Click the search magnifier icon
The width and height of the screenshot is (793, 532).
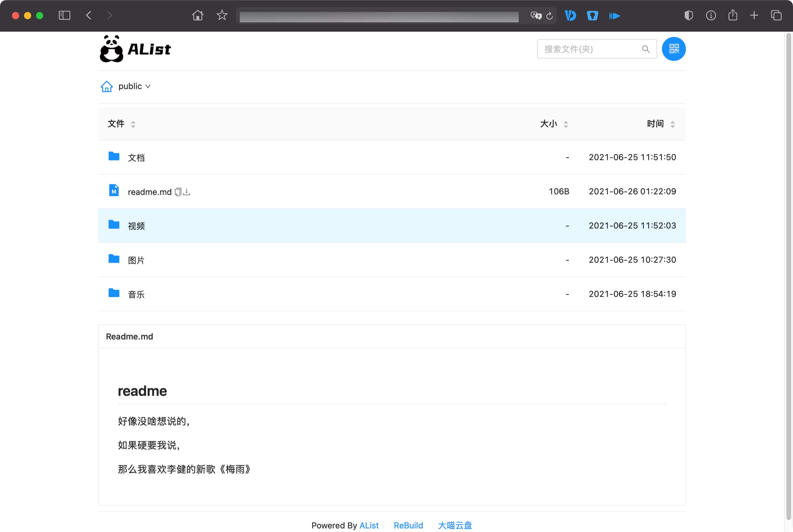pyautogui.click(x=646, y=49)
